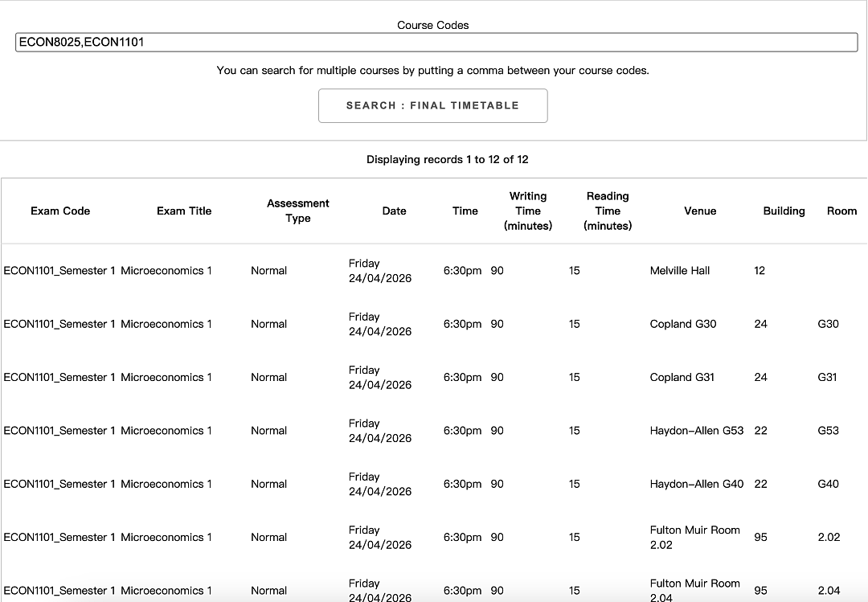Click the 'Displaying records 1 to 12 of 12' text

coord(448,159)
